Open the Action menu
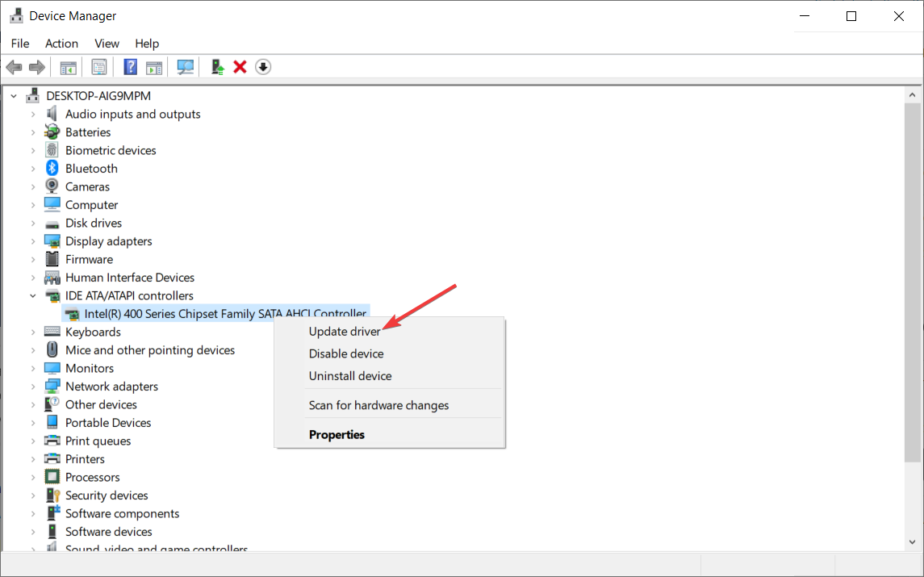This screenshot has height=577, width=924. point(62,44)
